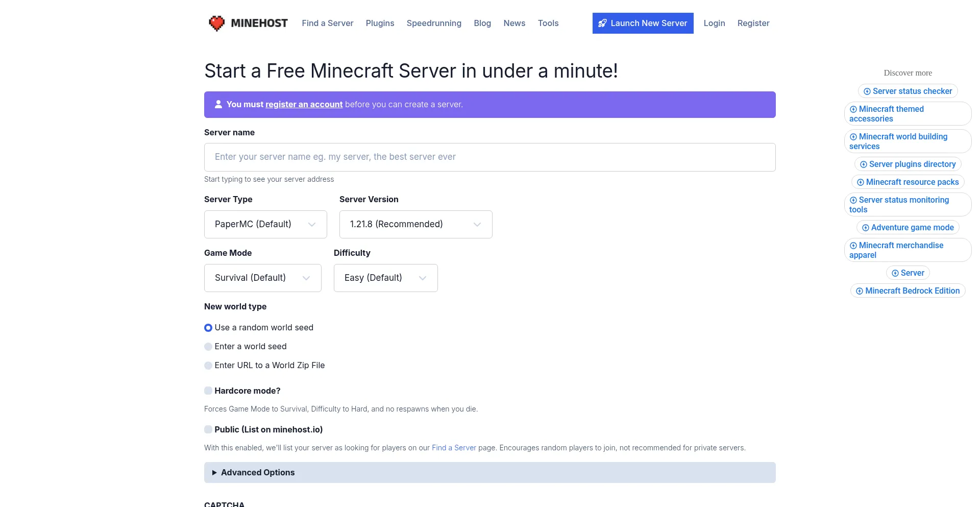Go to the Speedrunning nav item

coord(434,23)
